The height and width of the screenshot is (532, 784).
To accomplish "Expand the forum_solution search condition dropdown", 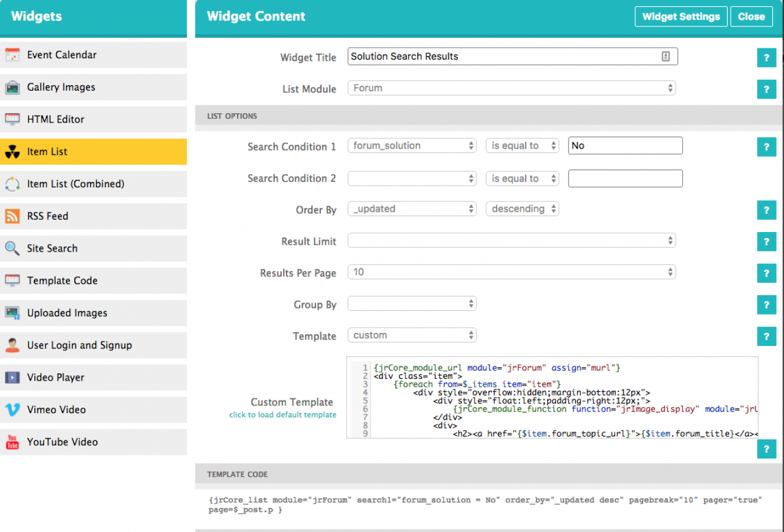I will pyautogui.click(x=412, y=146).
